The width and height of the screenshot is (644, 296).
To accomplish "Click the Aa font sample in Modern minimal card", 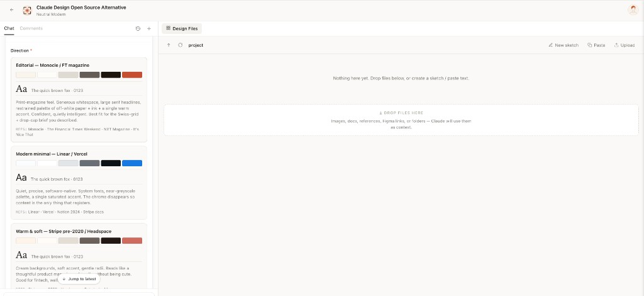I will (x=21, y=178).
